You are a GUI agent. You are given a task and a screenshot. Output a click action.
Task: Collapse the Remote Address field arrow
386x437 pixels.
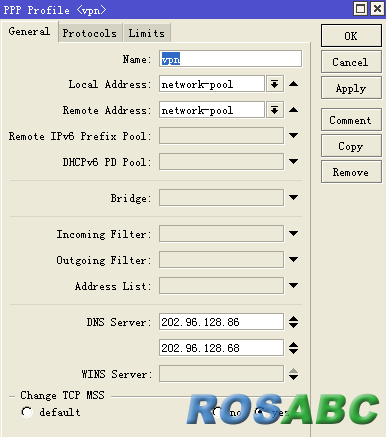point(293,110)
